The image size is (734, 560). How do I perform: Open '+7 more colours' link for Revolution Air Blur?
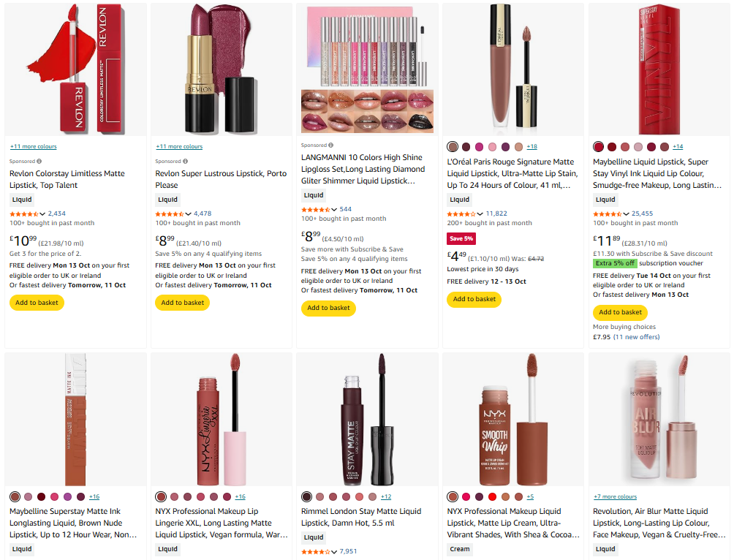615,496
